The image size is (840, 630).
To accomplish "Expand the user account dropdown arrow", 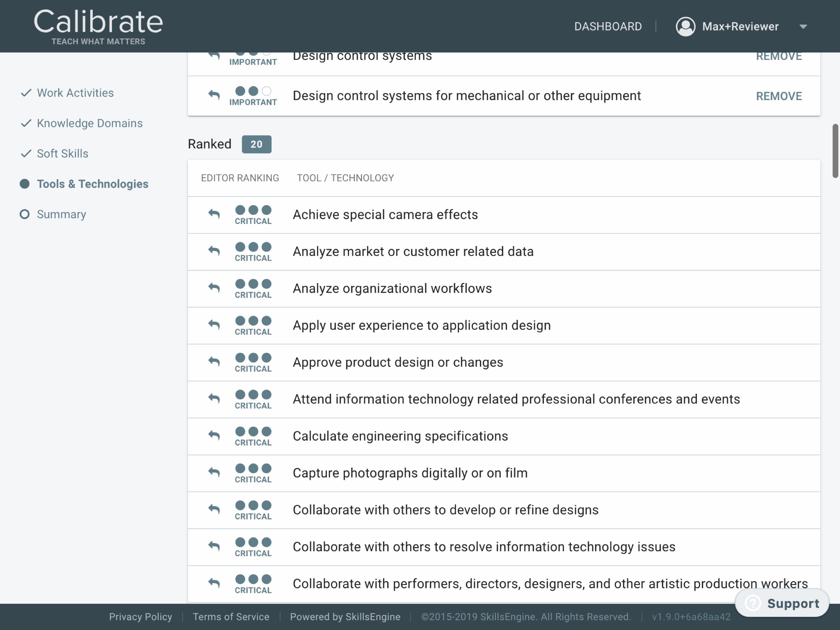I will point(803,27).
